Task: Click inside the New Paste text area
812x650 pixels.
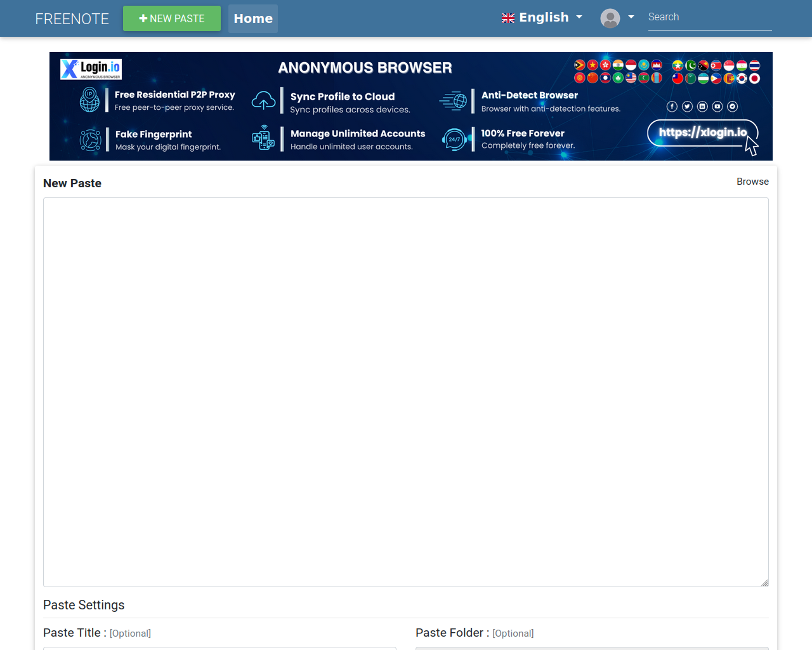Action: (x=406, y=392)
